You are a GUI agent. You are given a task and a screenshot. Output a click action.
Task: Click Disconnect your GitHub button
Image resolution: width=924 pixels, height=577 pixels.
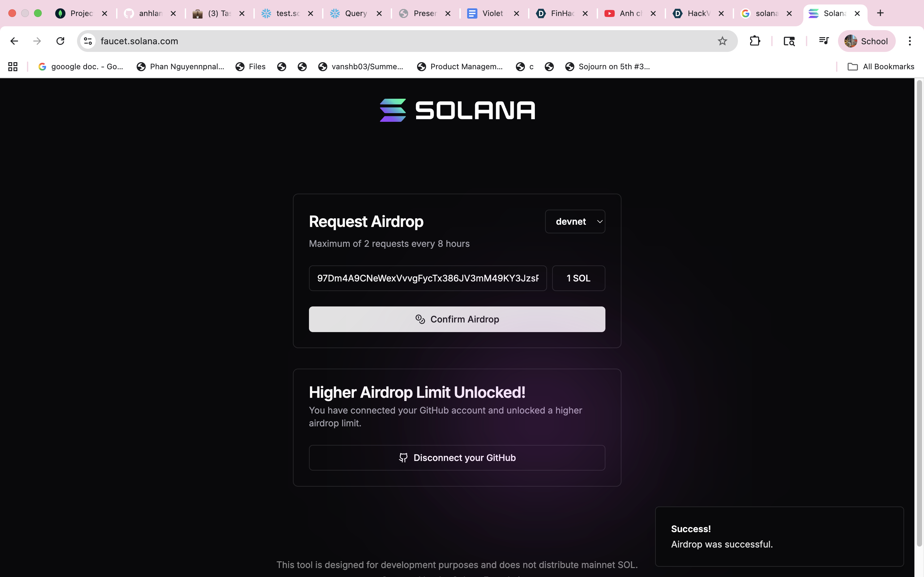click(x=457, y=457)
